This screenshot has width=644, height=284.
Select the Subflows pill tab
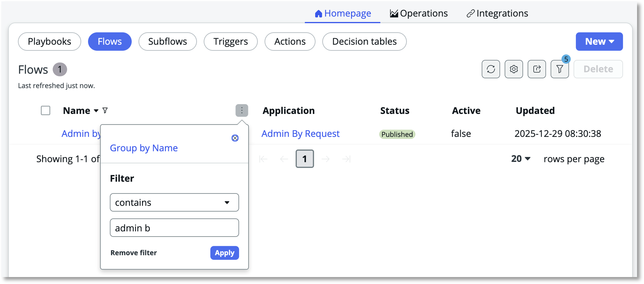(168, 41)
